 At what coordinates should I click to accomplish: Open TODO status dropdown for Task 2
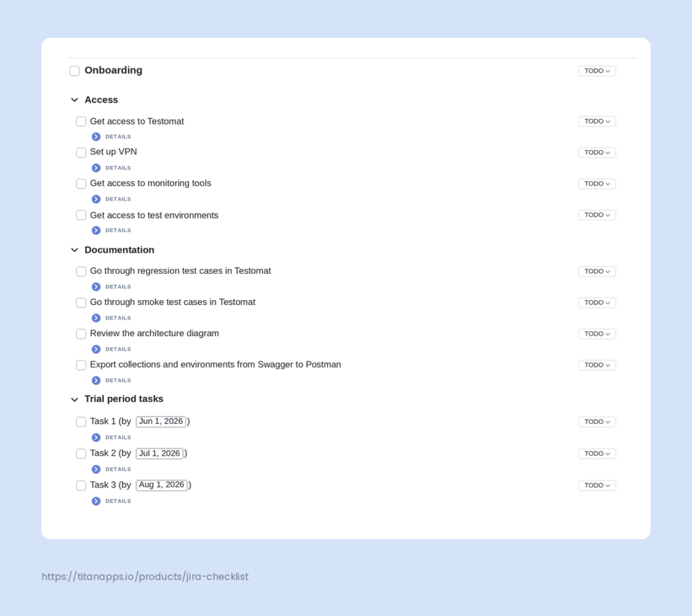coord(597,454)
